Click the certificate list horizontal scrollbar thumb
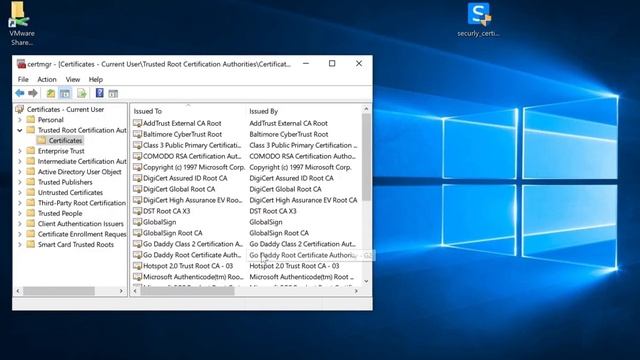This screenshot has height=360, width=640. 187,291
